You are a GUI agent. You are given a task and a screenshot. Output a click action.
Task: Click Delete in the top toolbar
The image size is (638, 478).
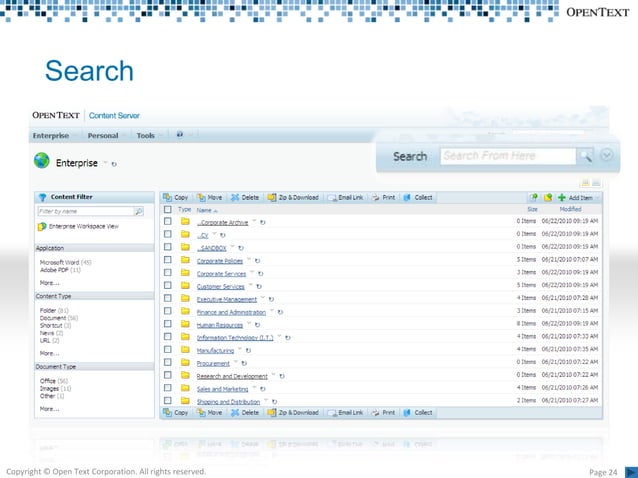(x=245, y=198)
